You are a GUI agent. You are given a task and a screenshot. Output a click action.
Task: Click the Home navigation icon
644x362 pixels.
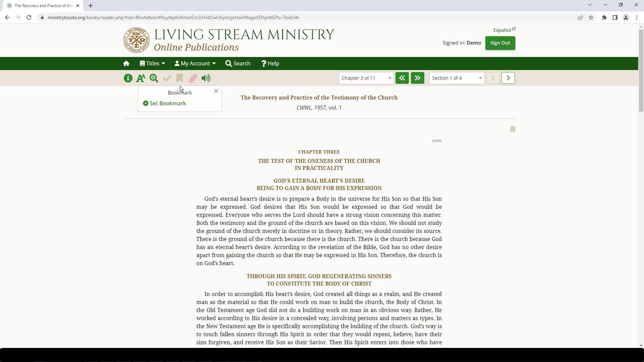coord(126,63)
